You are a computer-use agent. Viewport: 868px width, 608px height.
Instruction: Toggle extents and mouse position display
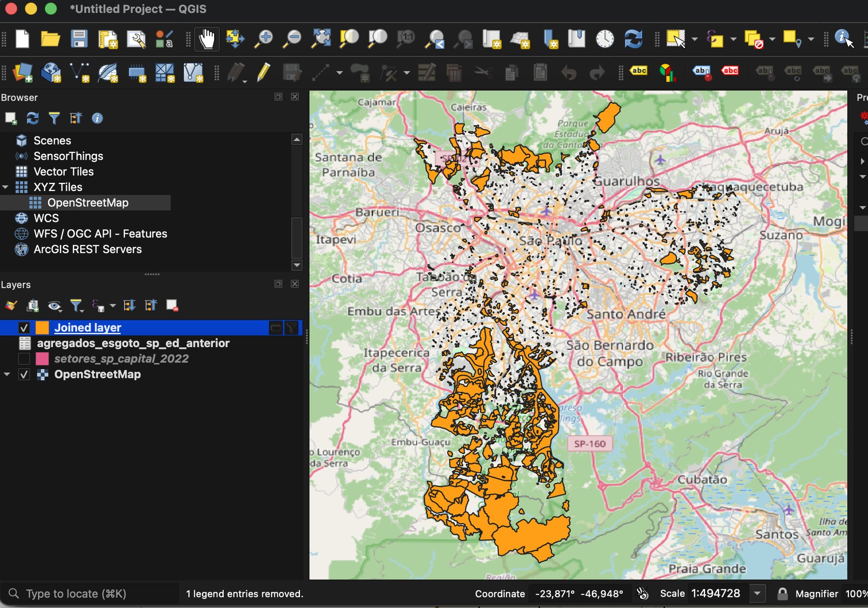click(x=642, y=594)
